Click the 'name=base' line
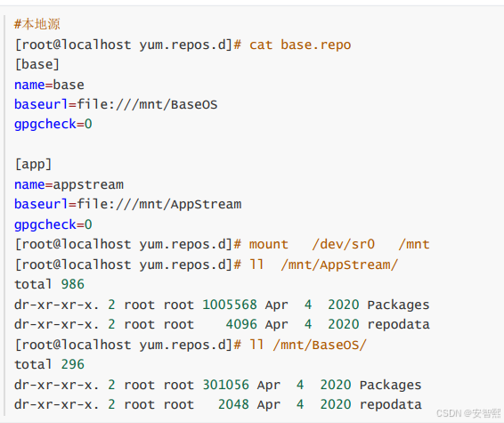Viewport: 504px width, 423px height. [x=49, y=85]
